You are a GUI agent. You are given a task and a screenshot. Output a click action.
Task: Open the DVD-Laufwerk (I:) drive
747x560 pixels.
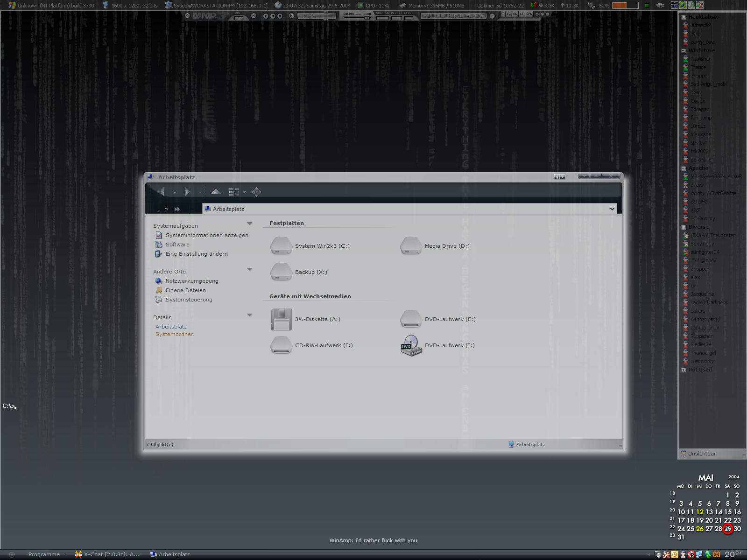tap(411, 345)
